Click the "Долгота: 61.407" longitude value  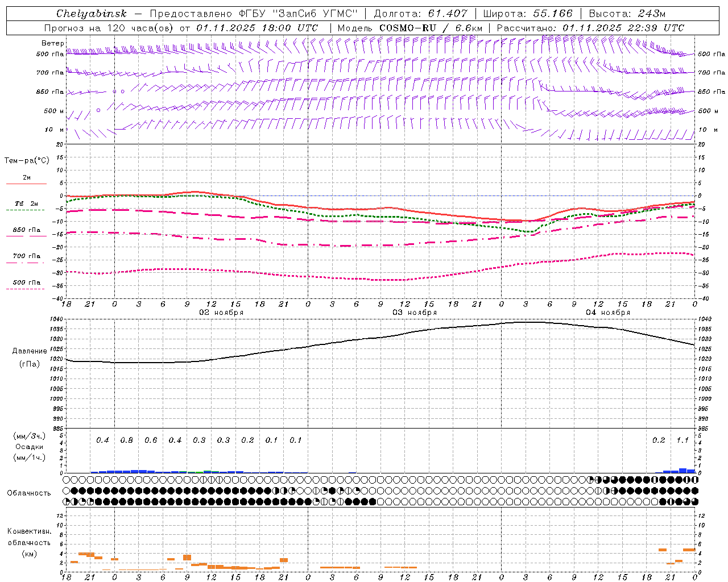[x=421, y=14]
